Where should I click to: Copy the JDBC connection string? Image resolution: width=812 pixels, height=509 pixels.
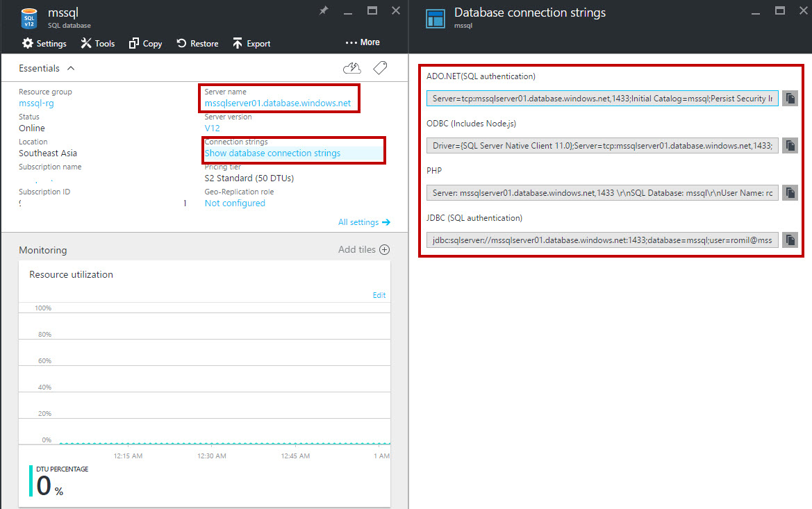point(790,240)
